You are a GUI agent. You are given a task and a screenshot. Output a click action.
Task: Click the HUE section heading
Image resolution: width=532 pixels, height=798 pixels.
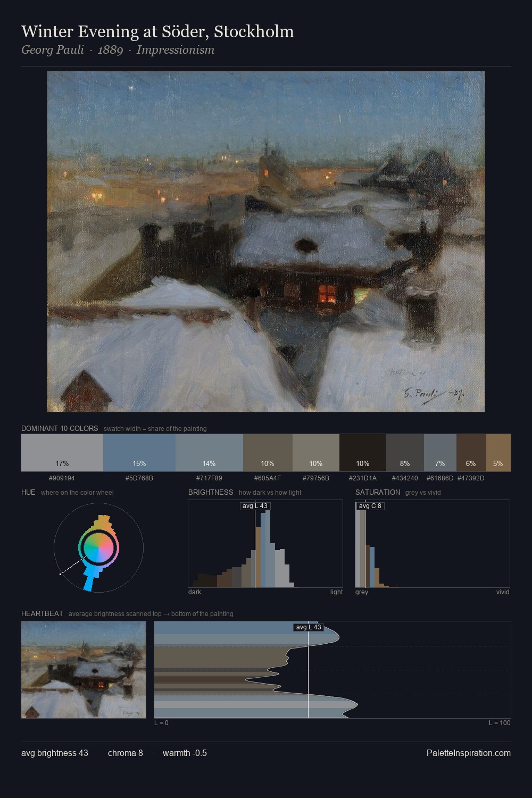click(x=28, y=492)
